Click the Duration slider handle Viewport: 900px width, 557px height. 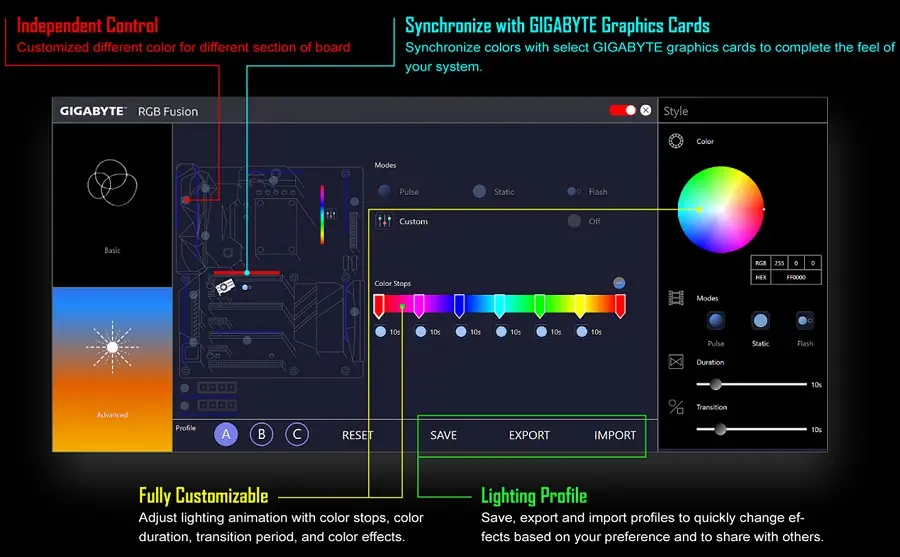tap(716, 384)
